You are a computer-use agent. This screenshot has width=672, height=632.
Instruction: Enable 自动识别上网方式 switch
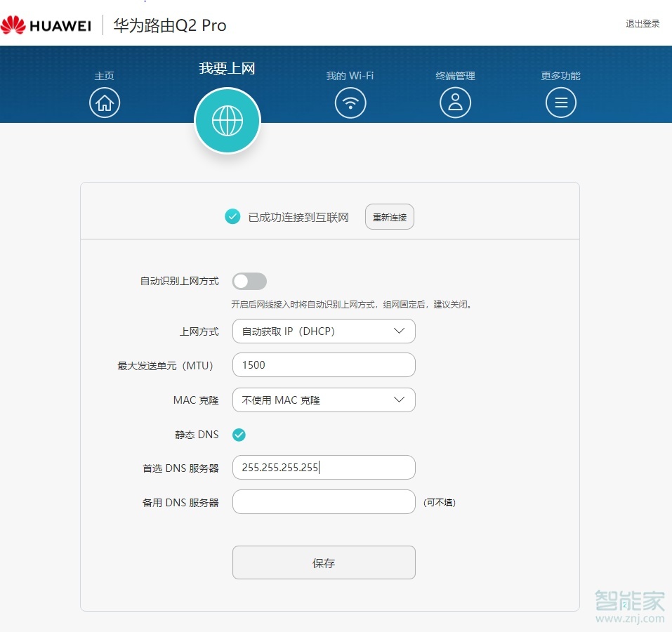coord(249,280)
